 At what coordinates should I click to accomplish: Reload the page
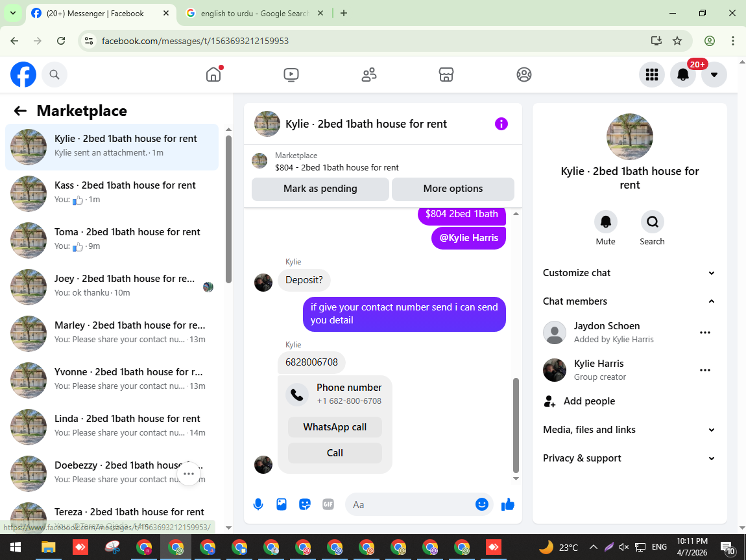click(x=61, y=41)
